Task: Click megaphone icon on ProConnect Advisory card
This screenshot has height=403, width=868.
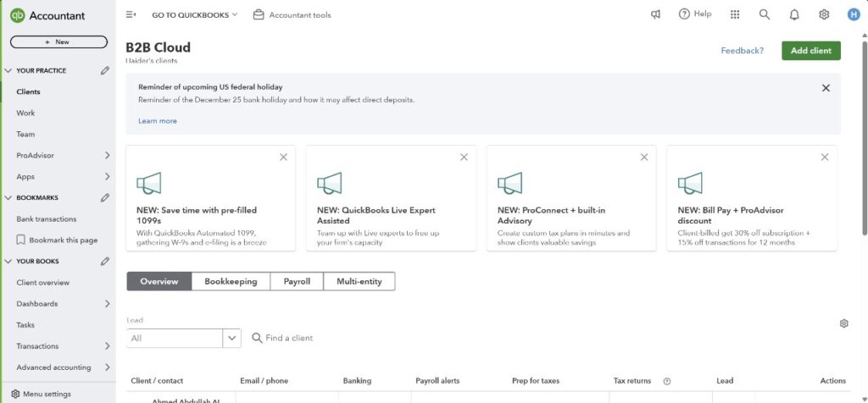Action: pyautogui.click(x=509, y=183)
